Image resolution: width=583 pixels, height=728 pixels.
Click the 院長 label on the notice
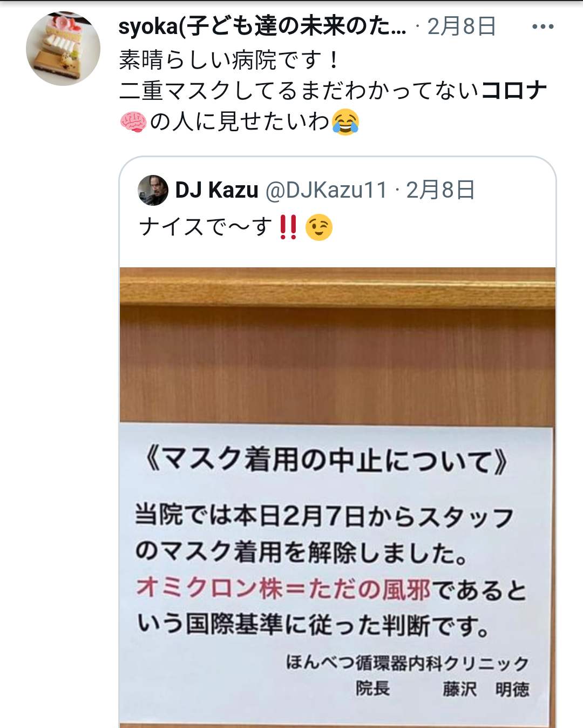tap(372, 688)
